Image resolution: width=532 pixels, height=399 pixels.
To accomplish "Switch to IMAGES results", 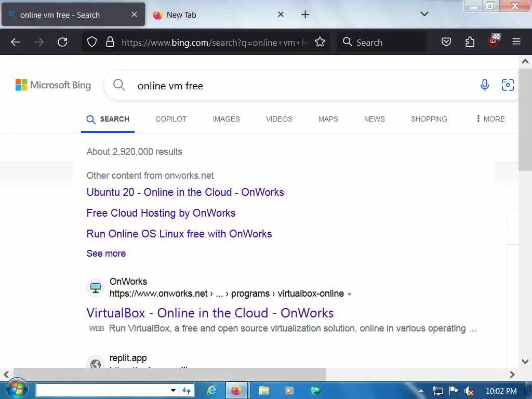I will pyautogui.click(x=227, y=119).
